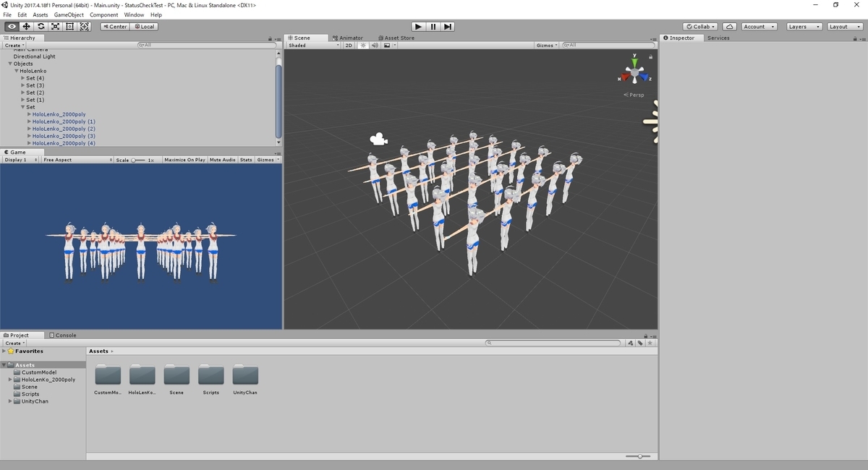The image size is (868, 470).
Task: Click Hierarchy Create button
Action: tap(14, 45)
